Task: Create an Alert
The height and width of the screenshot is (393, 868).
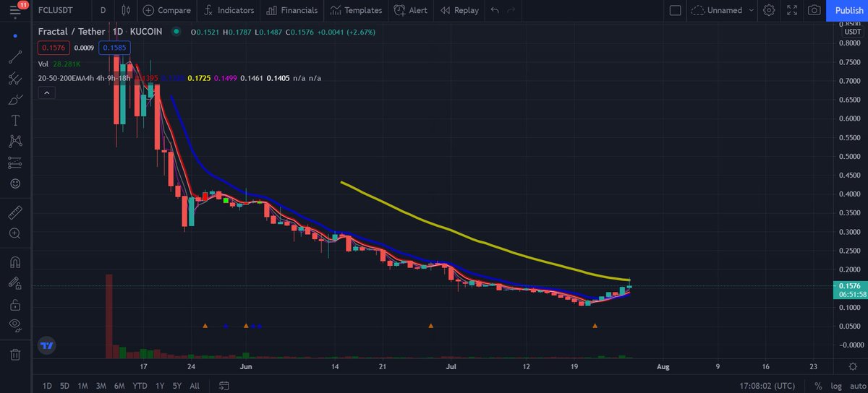Action: 411,10
